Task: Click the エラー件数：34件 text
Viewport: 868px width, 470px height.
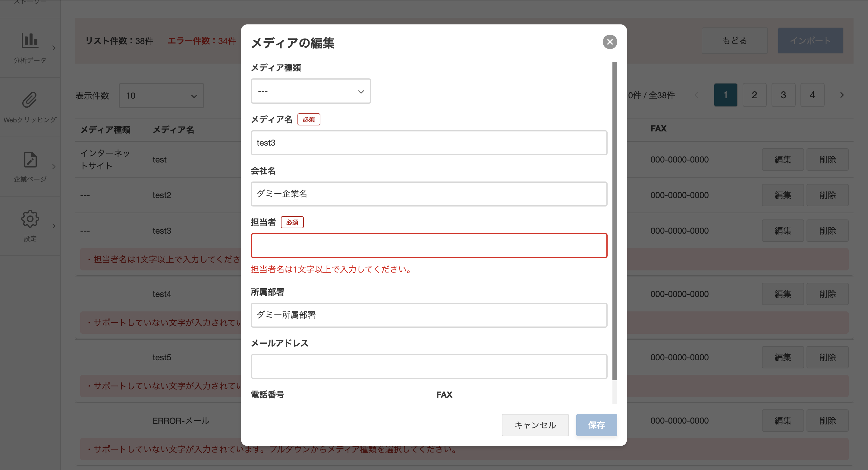Action: [x=202, y=41]
